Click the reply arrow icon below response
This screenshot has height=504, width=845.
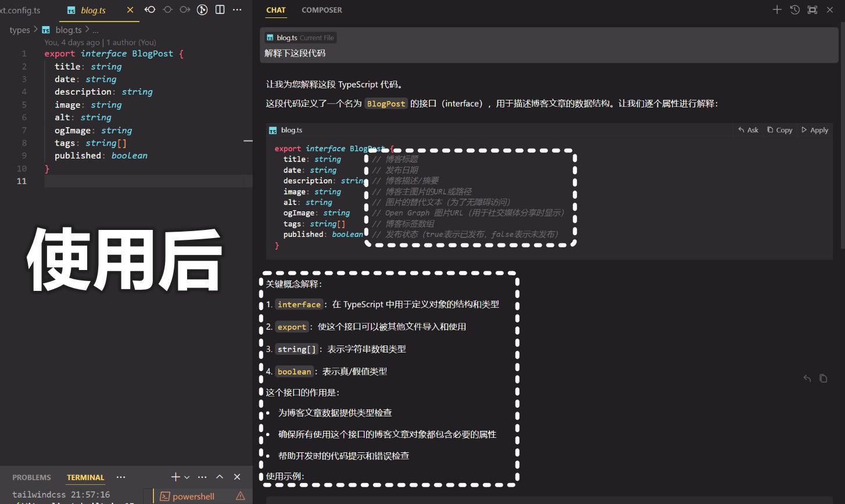click(x=807, y=378)
